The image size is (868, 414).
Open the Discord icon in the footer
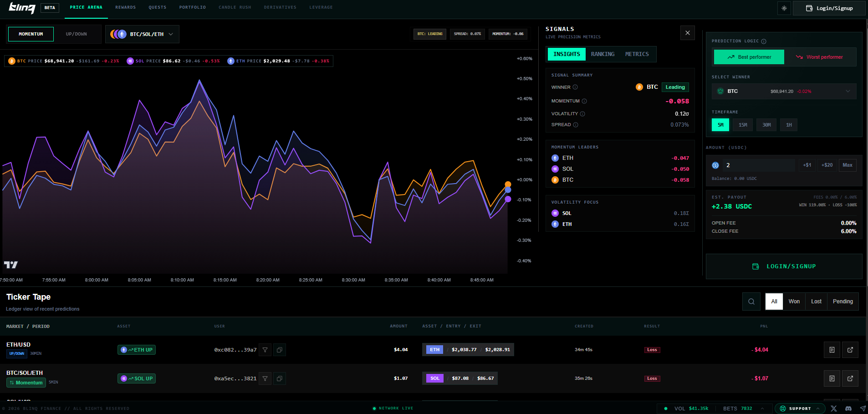(848, 409)
